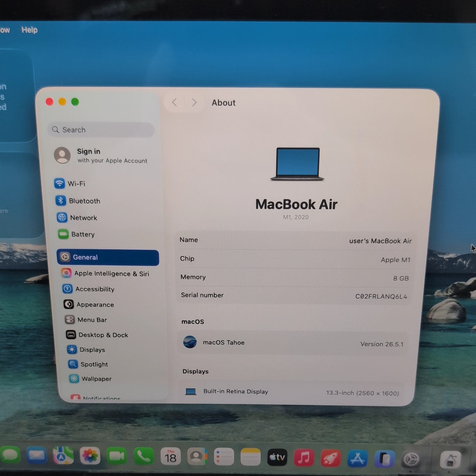Open Calendar showing Thu 18

171,457
